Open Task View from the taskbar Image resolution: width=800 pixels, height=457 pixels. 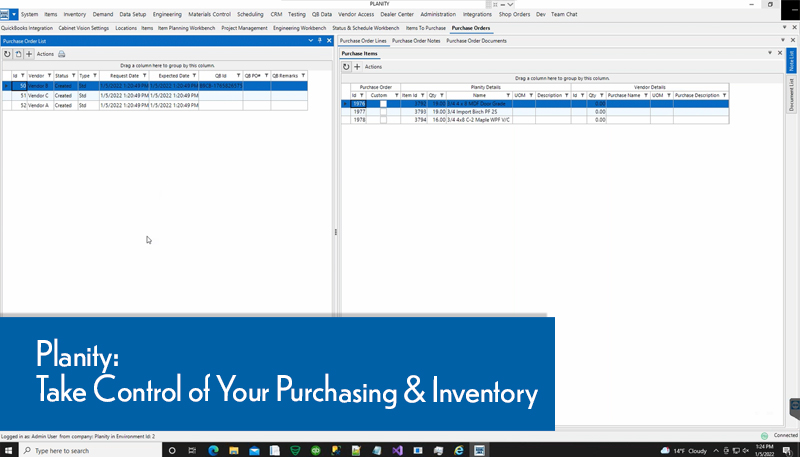point(192,450)
